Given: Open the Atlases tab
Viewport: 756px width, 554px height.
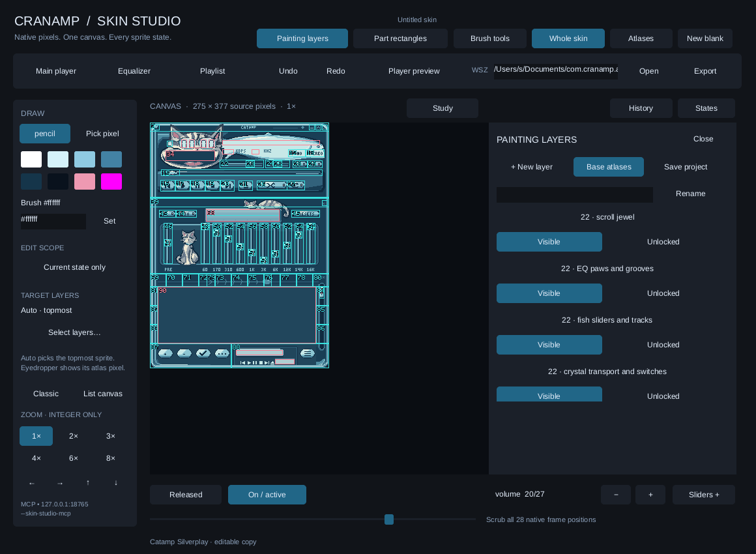Looking at the screenshot, I should click(x=641, y=38).
